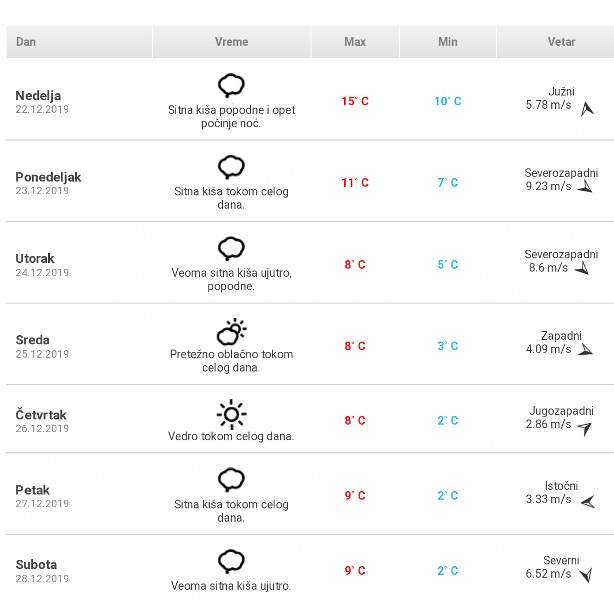
Task: Click the 10° C min temperature
Action: point(447,101)
